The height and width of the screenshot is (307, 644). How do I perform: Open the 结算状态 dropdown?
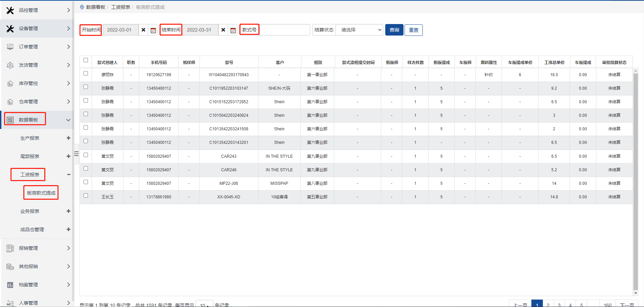click(359, 30)
